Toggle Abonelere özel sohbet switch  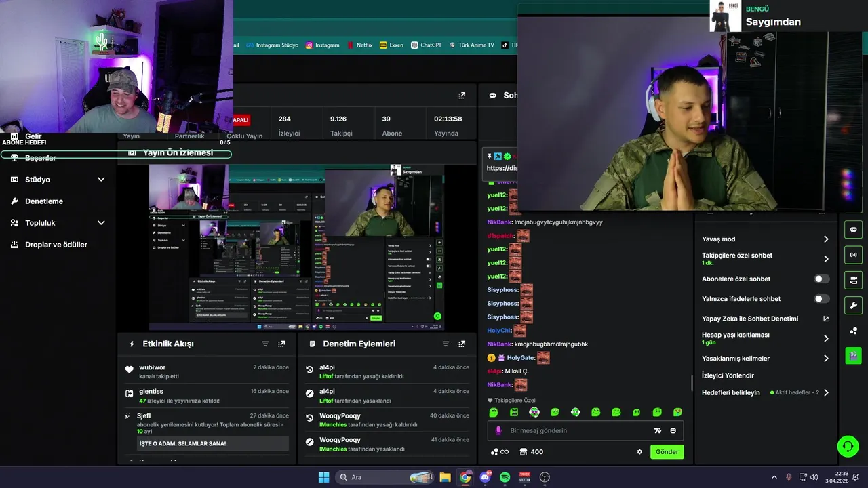coord(821,279)
